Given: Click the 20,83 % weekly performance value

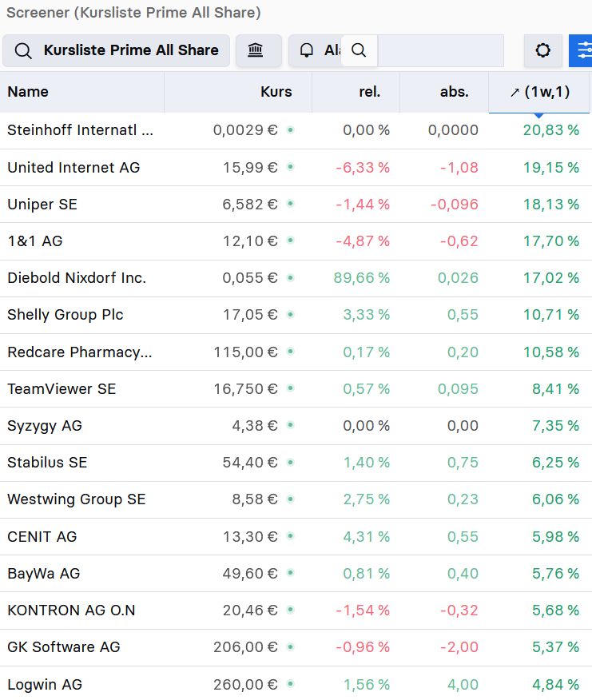Looking at the screenshot, I should [551, 130].
